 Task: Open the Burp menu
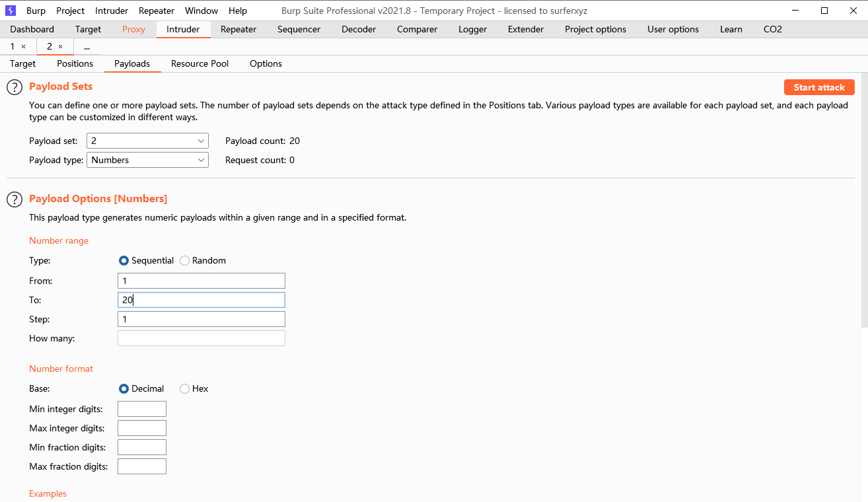pos(36,11)
